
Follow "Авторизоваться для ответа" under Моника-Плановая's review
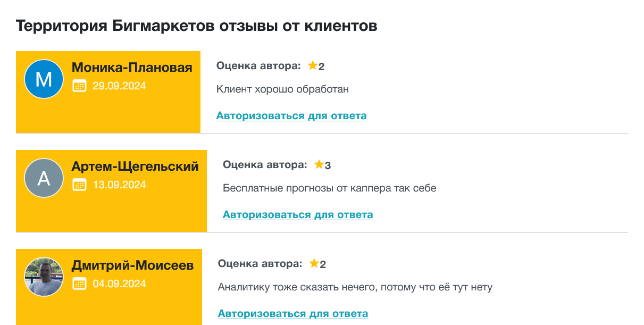coord(291,116)
